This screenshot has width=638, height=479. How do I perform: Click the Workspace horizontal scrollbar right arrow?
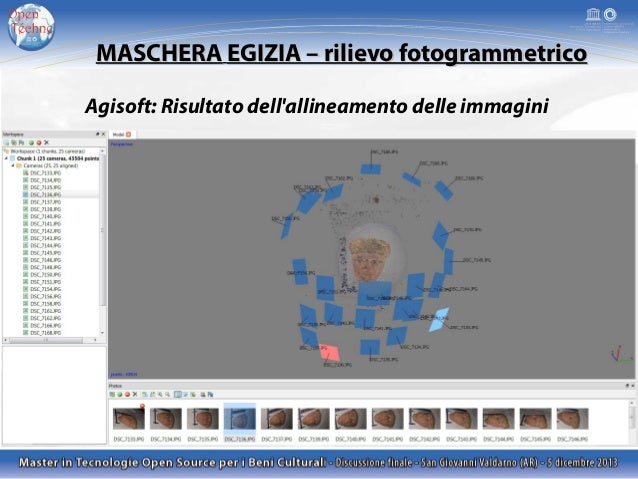coord(96,340)
